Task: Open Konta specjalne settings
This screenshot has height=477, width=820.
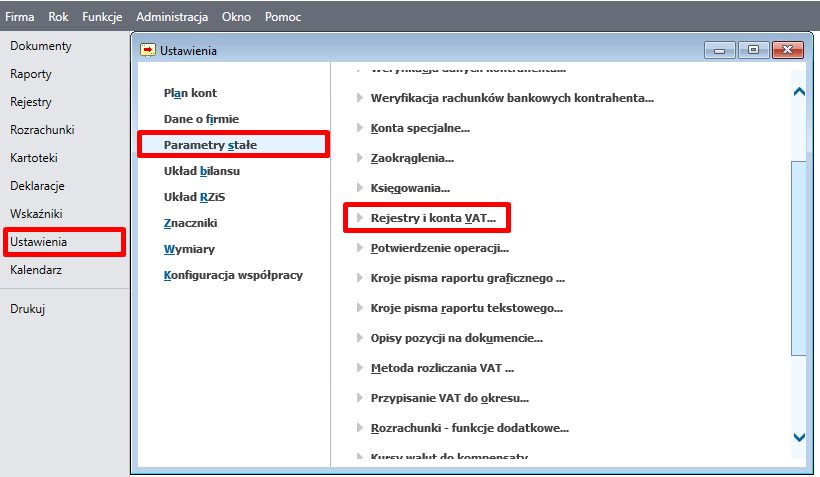Action: point(420,128)
